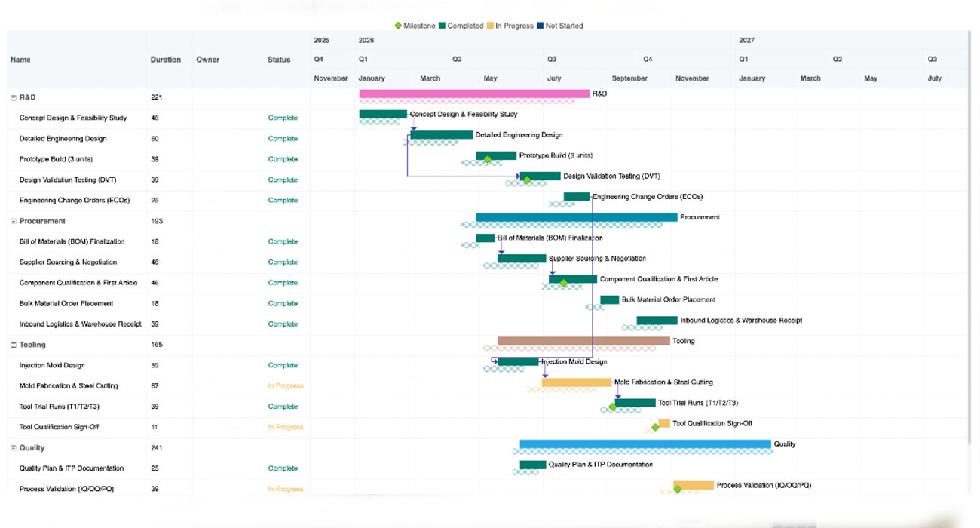Click the Owner column header
980x528 pixels.
(207, 60)
